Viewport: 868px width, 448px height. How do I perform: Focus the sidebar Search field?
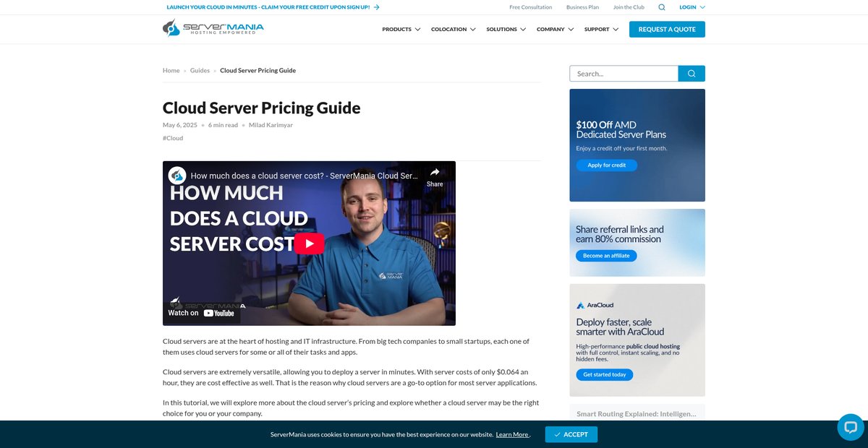click(x=624, y=74)
